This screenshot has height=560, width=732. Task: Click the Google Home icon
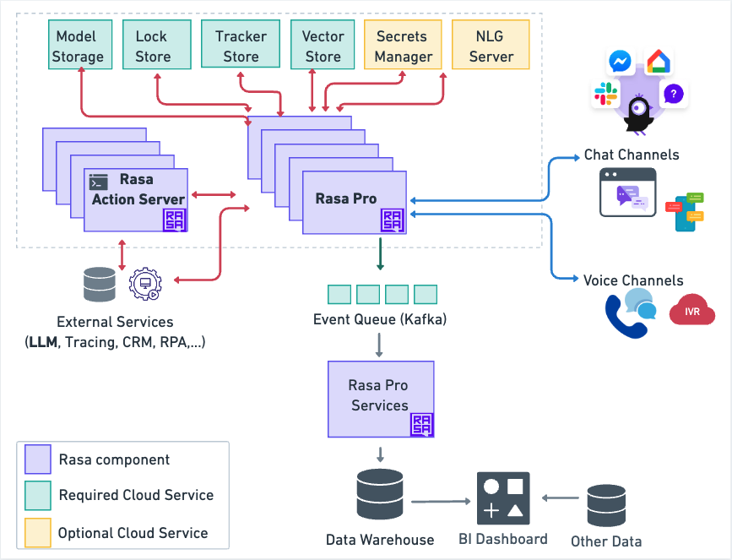657,62
